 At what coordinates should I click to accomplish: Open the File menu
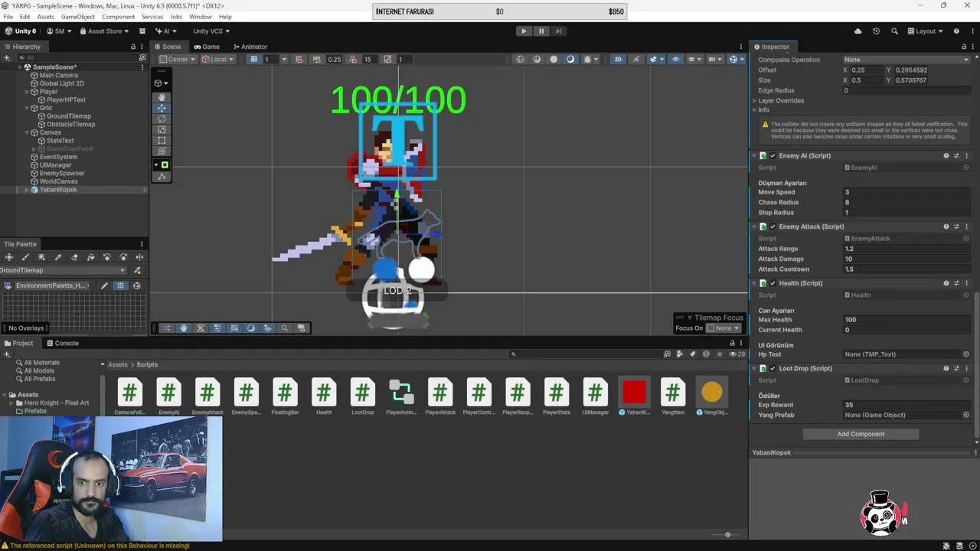coord(8,17)
